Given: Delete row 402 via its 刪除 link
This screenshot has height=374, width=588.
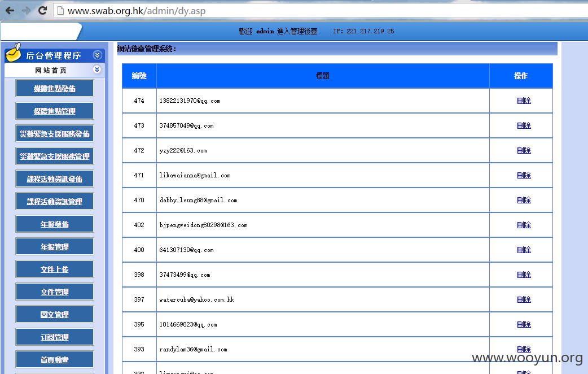Looking at the screenshot, I should pos(524,225).
